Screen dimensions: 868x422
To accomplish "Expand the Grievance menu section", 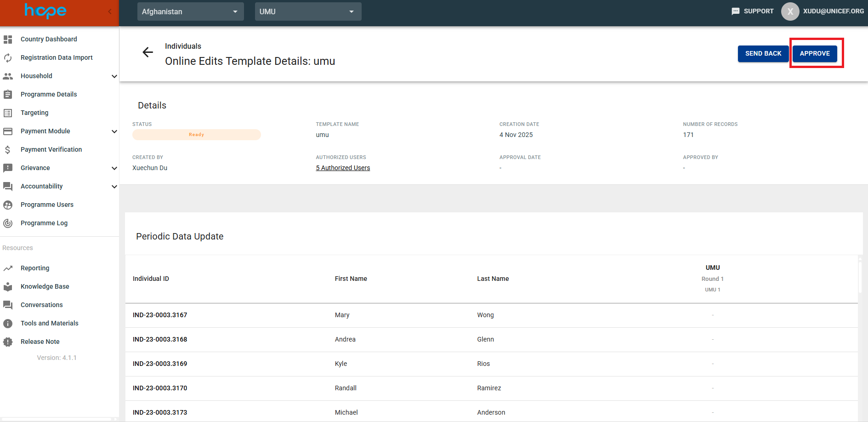I will point(114,168).
